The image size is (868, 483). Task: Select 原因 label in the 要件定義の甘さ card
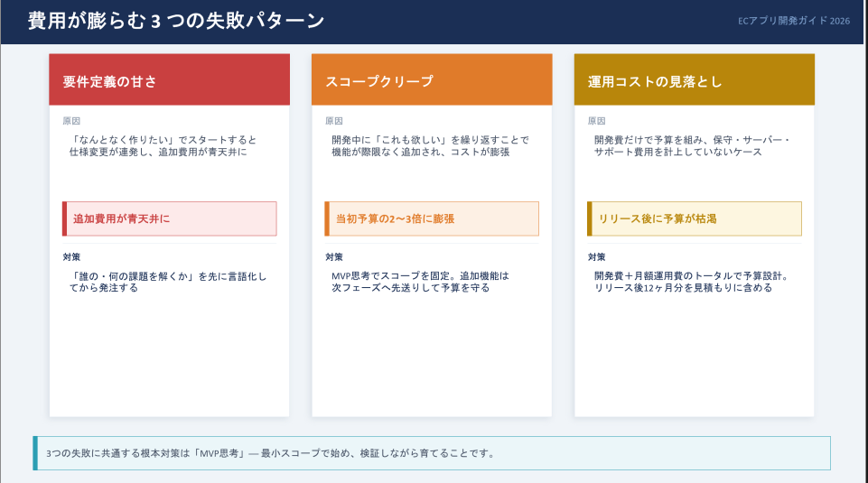(71, 121)
